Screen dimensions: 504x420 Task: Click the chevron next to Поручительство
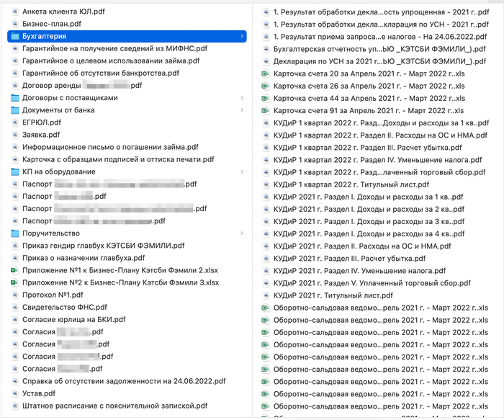(x=242, y=233)
